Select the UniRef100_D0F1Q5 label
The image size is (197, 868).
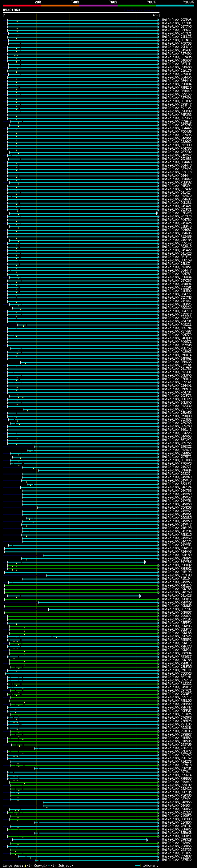[x=176, y=792]
